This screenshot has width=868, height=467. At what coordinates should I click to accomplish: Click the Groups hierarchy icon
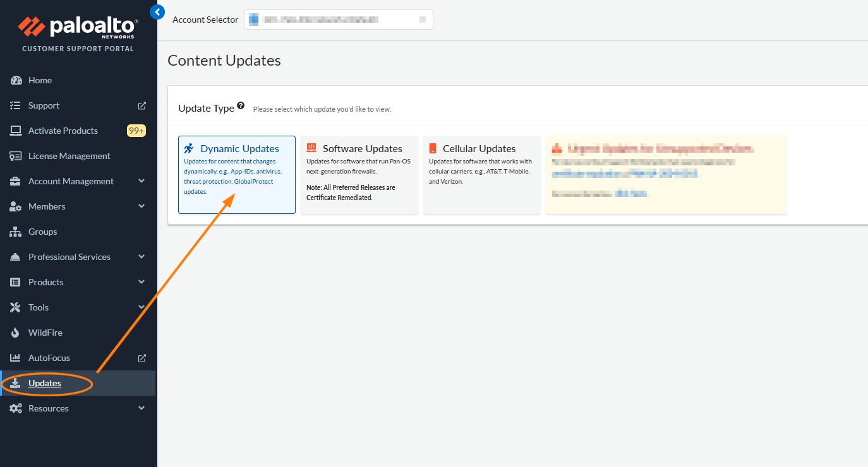(16, 232)
